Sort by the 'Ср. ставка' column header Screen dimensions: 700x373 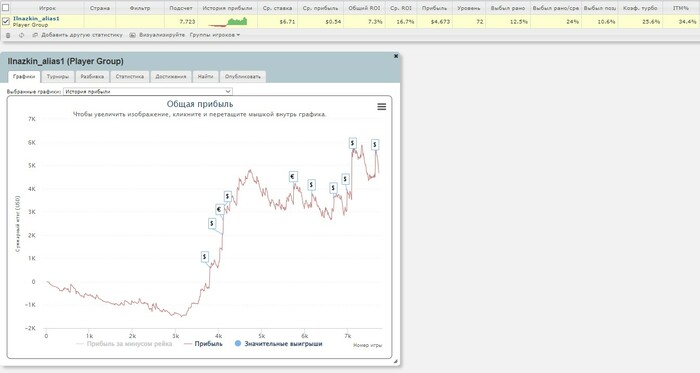point(278,8)
